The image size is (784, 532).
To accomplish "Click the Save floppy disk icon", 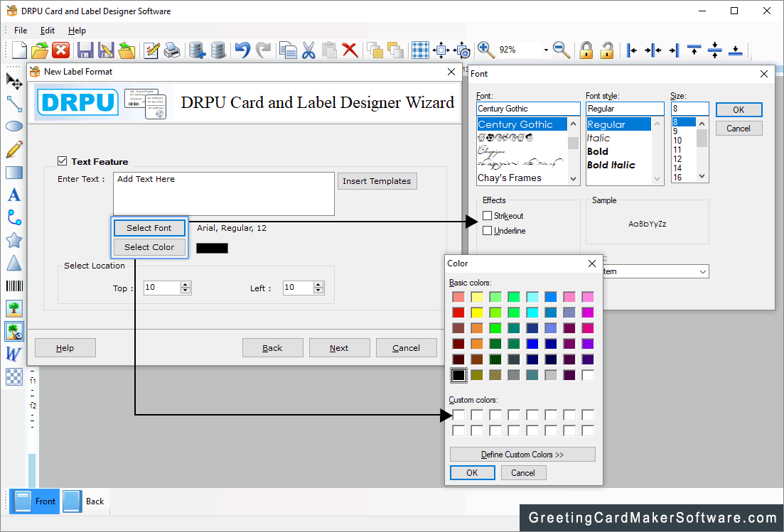I will [x=85, y=50].
